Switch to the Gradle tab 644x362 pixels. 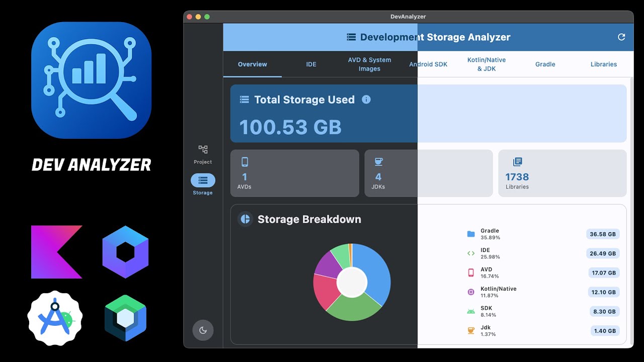(545, 64)
